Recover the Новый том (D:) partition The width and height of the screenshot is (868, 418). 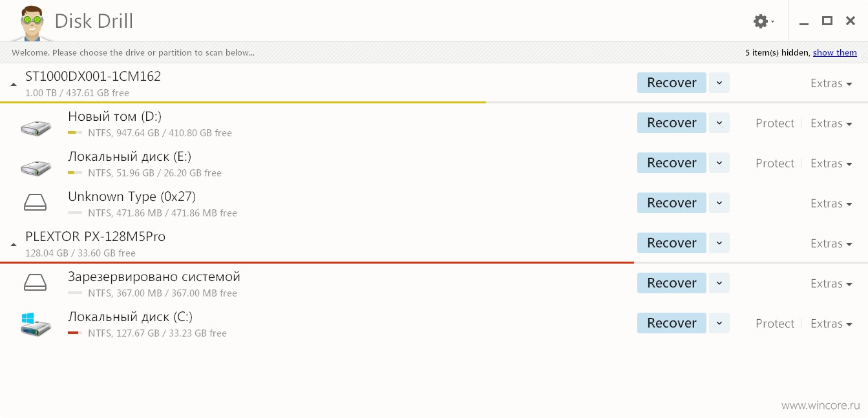point(672,123)
